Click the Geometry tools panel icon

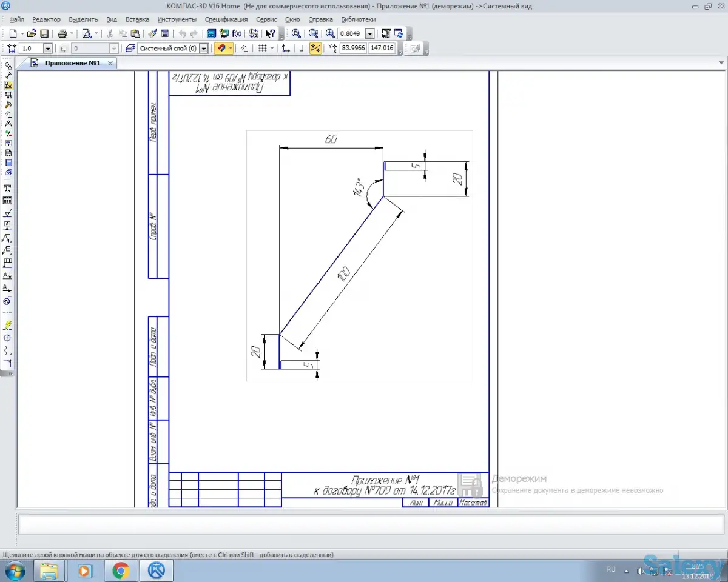point(8,65)
